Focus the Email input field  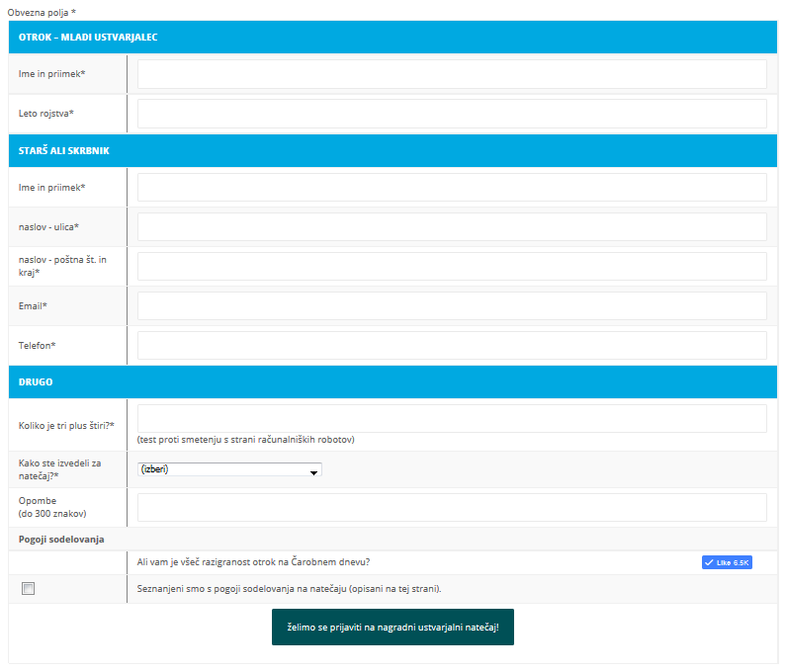click(x=452, y=306)
